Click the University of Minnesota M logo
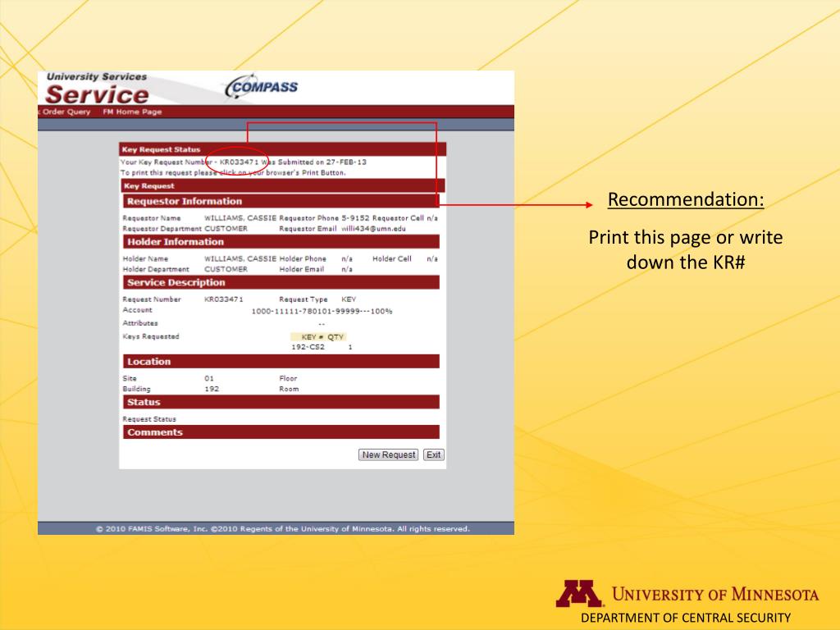 pos(578,594)
